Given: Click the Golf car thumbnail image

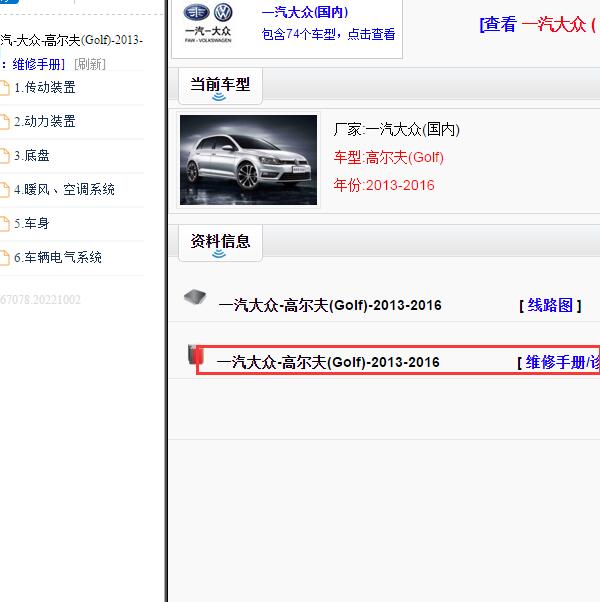Looking at the screenshot, I should (248, 160).
